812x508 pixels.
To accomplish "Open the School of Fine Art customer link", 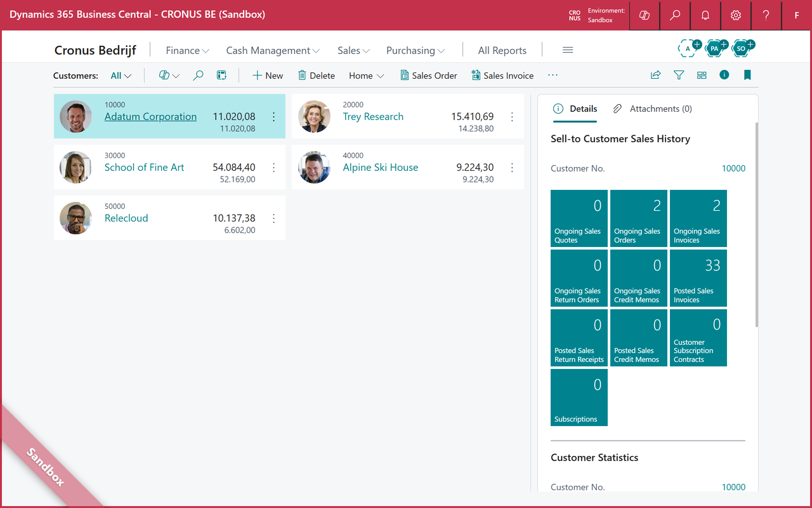I will 145,167.
